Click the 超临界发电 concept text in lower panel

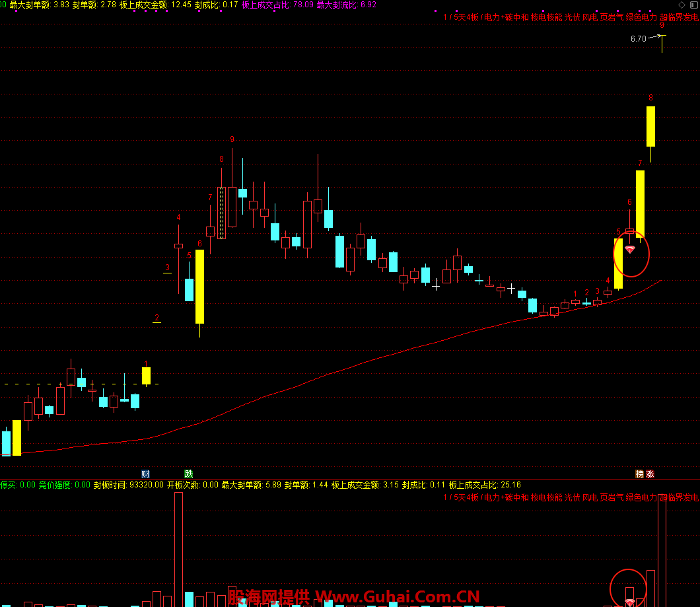tap(679, 497)
